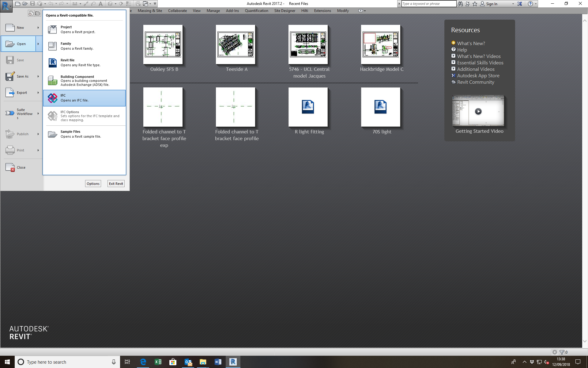This screenshot has width=588, height=368.
Task: Click the Windows taskbar search box
Action: [67, 362]
